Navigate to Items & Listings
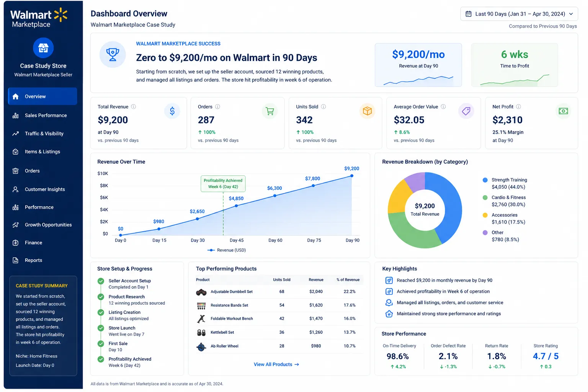This screenshot has width=588, height=392. tap(42, 152)
